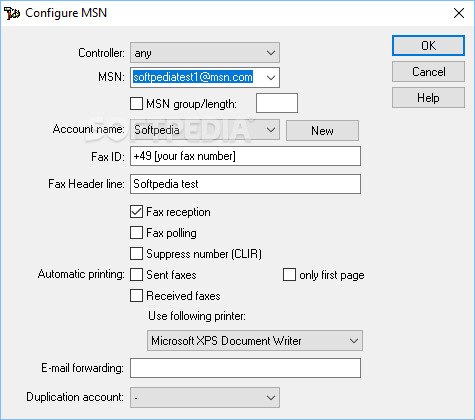Click the Configure MSN title bar icon
This screenshot has height=420, width=475.
pyautogui.click(x=12, y=13)
